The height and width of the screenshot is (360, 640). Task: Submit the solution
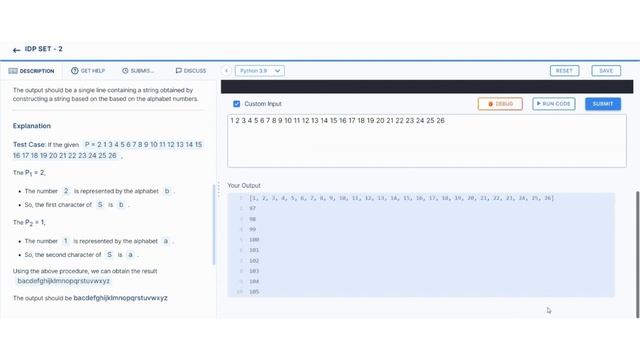click(603, 104)
